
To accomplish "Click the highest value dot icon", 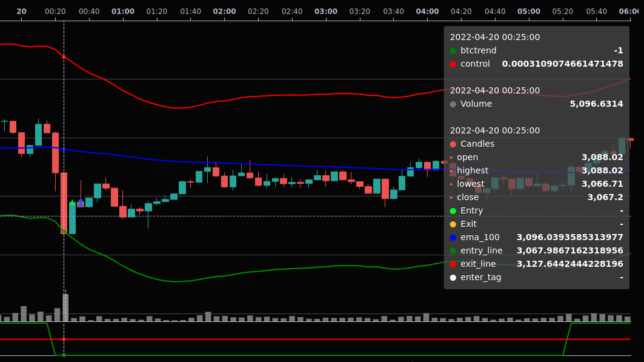I will point(453,170).
